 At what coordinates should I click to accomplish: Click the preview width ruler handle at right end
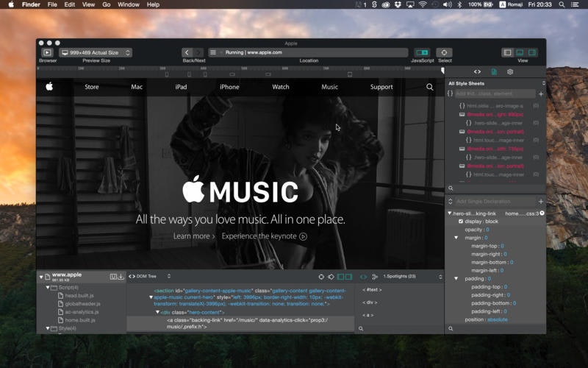coord(442,71)
